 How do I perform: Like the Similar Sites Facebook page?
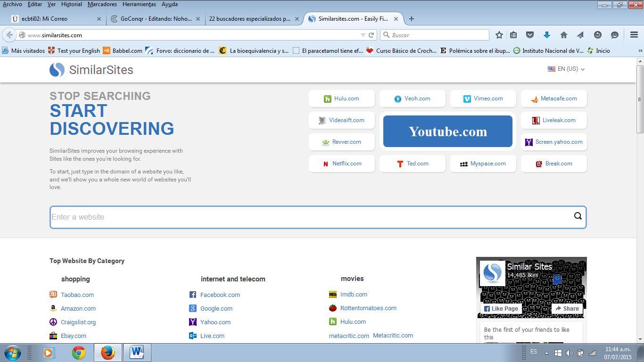click(501, 309)
